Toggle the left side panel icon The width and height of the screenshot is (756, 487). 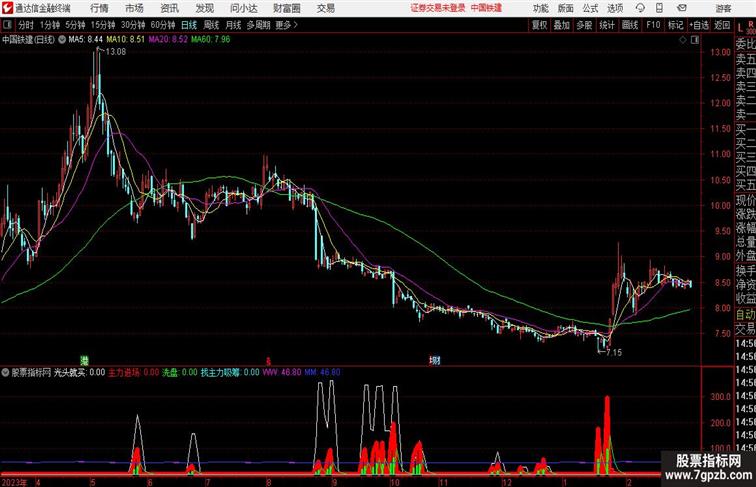(x=7, y=25)
